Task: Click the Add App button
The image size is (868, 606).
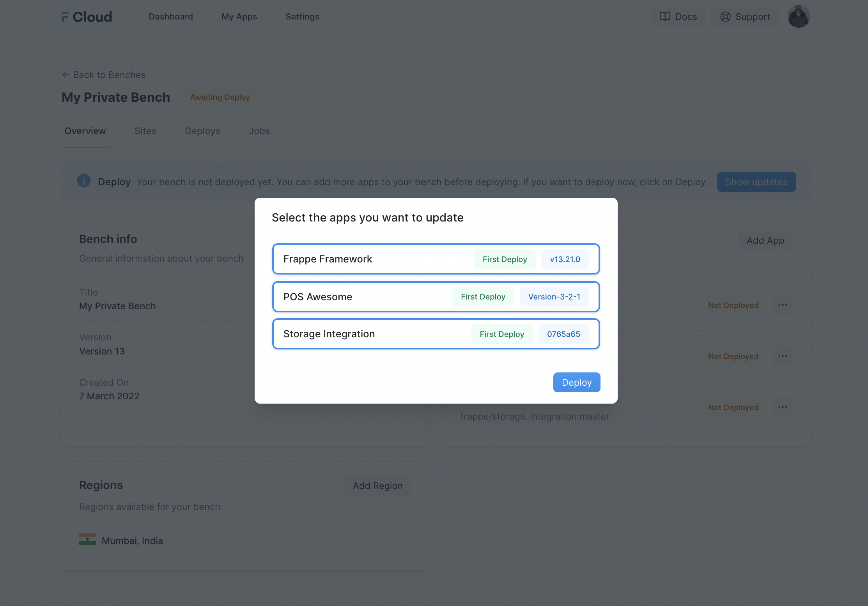Action: coord(765,241)
